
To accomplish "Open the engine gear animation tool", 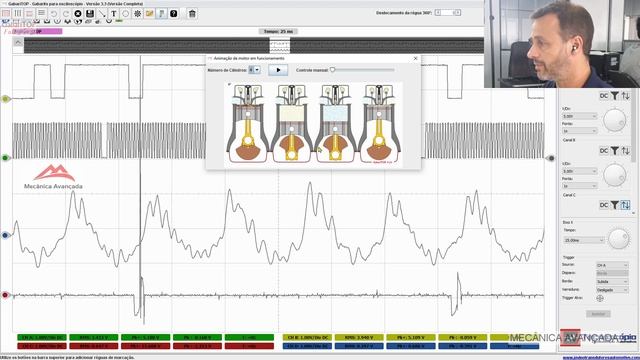I will point(138,13).
